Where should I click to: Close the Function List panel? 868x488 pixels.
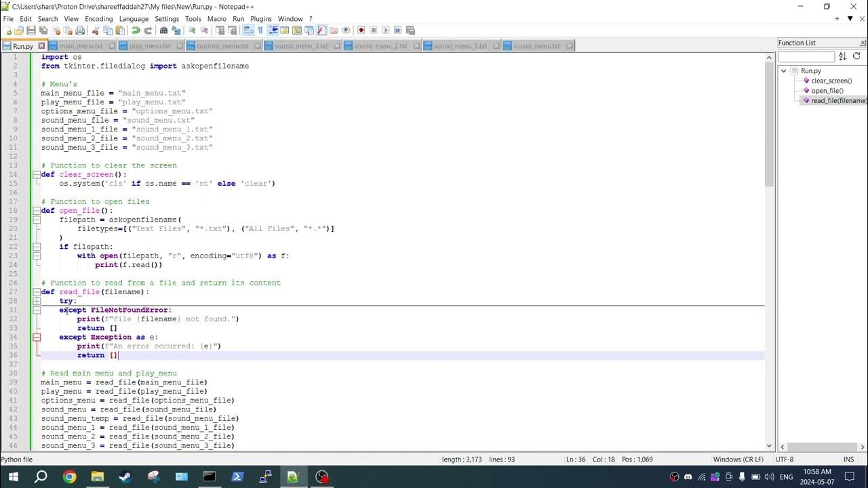861,43
